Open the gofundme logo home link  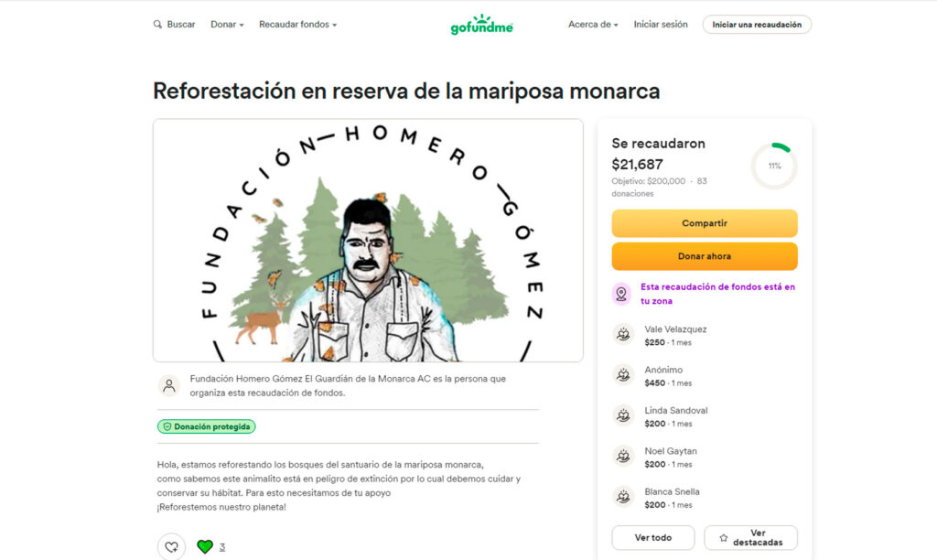pyautogui.click(x=481, y=25)
